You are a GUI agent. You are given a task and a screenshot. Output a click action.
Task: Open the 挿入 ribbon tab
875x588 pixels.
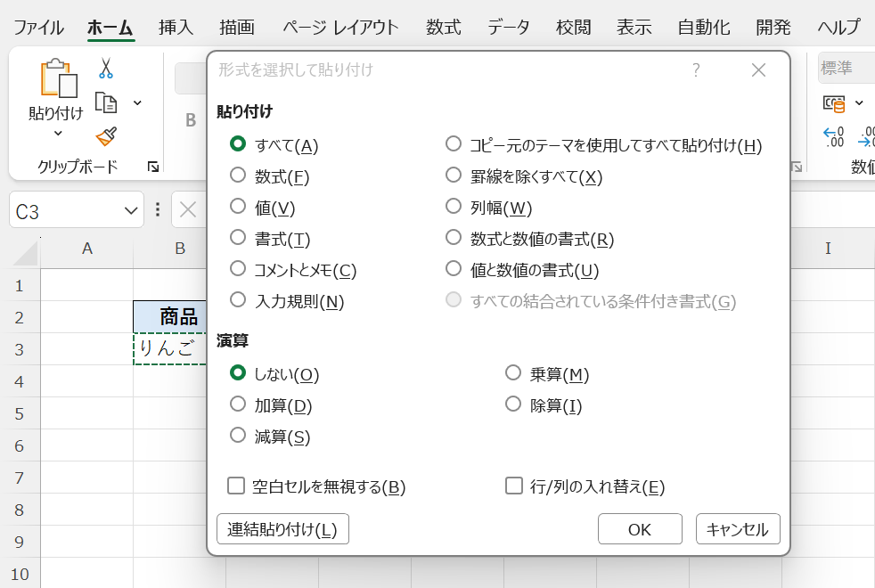pyautogui.click(x=176, y=27)
